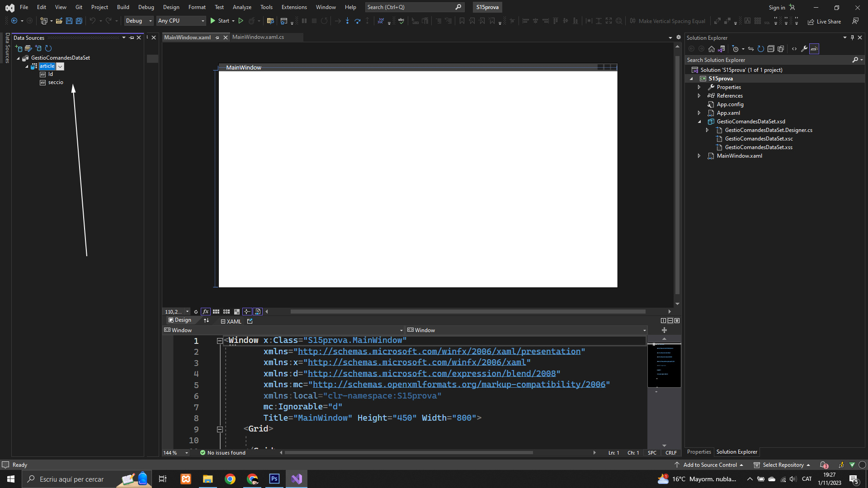The width and height of the screenshot is (868, 488).
Task: Click Add New Data Source icon
Action: click(x=19, y=48)
